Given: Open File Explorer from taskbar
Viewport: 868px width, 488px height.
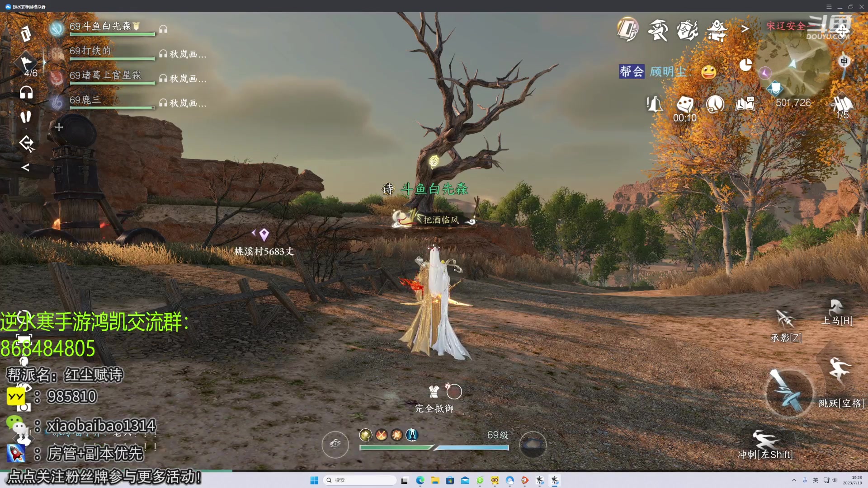Looking at the screenshot, I should pos(435,480).
